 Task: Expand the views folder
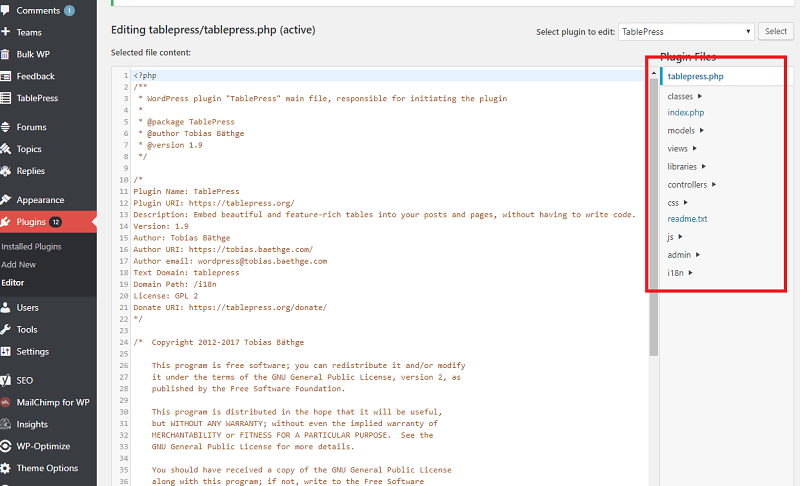click(x=682, y=149)
